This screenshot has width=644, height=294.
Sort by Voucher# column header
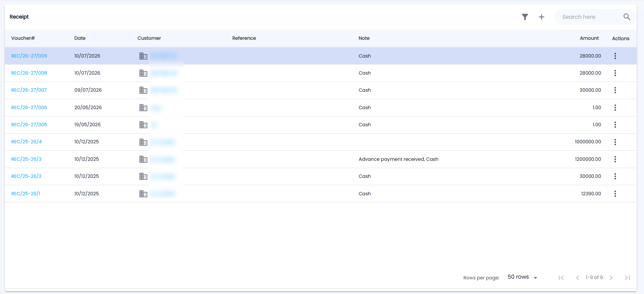(x=23, y=38)
